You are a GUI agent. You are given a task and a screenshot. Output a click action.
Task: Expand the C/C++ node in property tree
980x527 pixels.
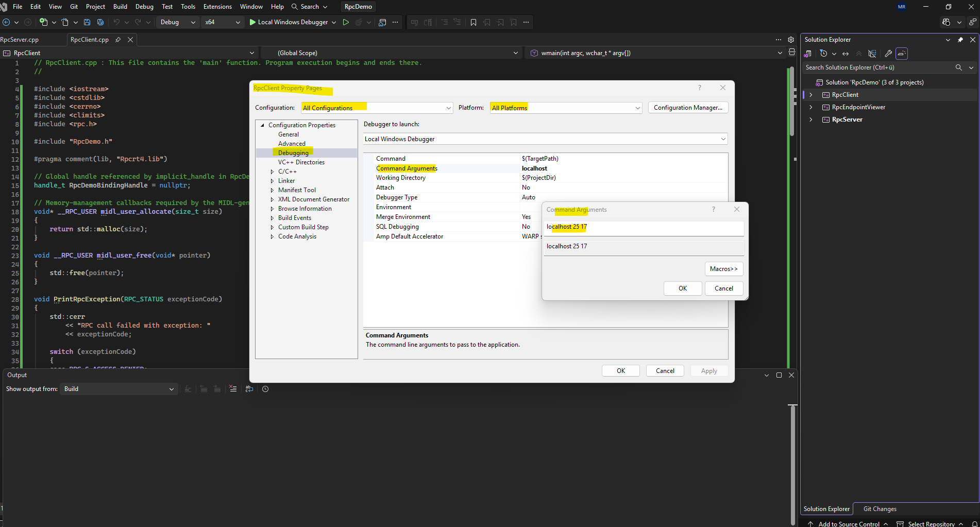tap(272, 172)
